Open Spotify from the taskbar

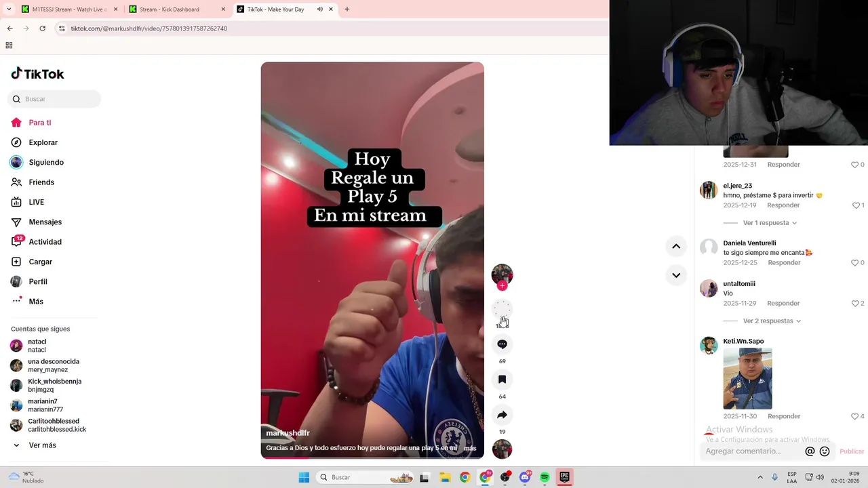545,477
